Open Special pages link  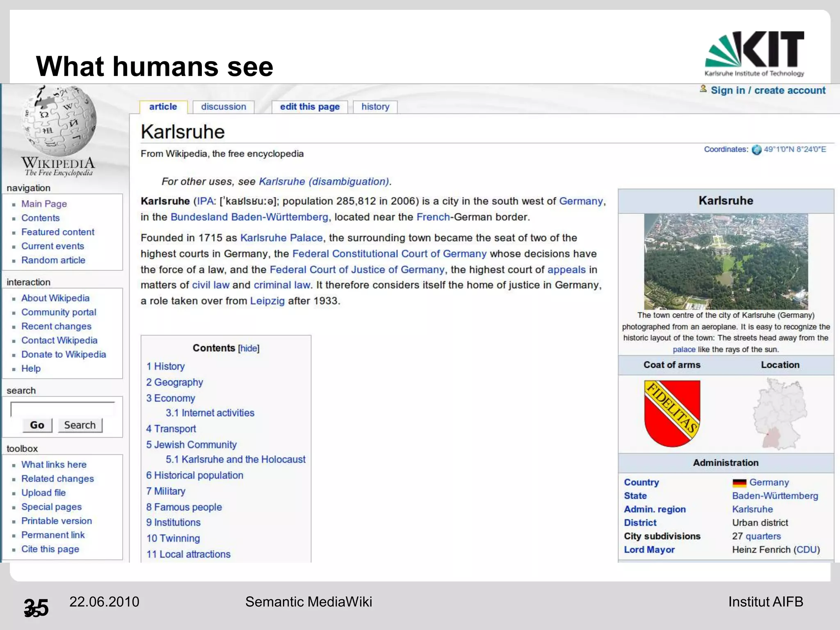pos(51,507)
